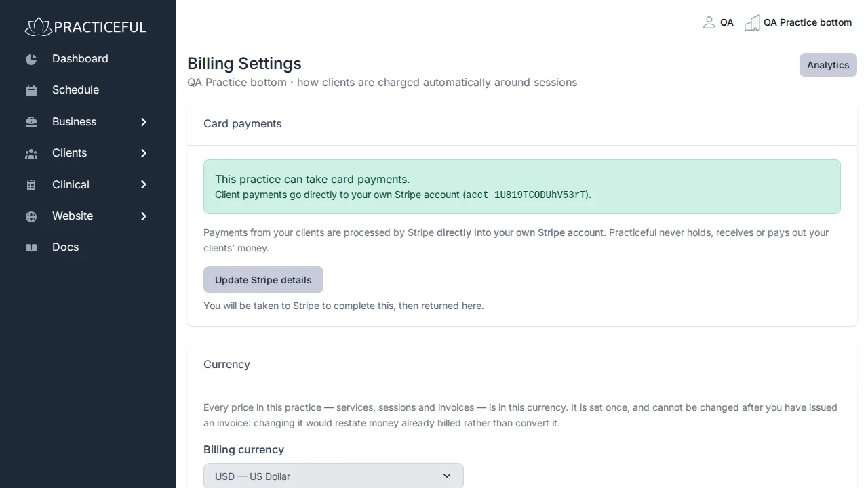Open the QA user account link
868x488 pixels.
718,22
